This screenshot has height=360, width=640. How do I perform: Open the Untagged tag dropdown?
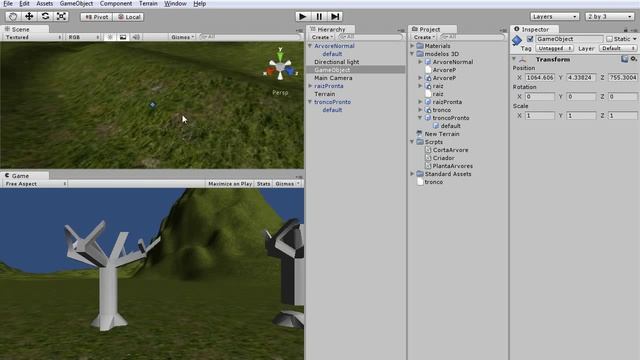554,49
